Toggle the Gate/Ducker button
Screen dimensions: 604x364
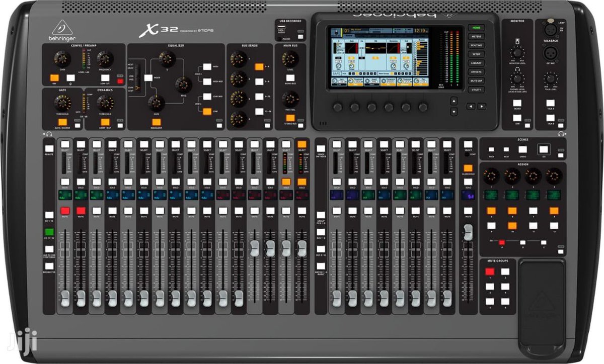pyautogui.click(x=62, y=121)
